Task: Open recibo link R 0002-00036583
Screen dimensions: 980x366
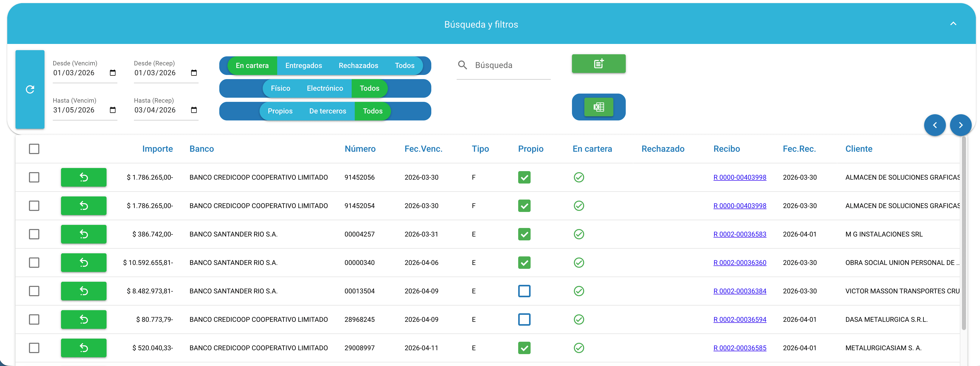Action: pyautogui.click(x=740, y=234)
